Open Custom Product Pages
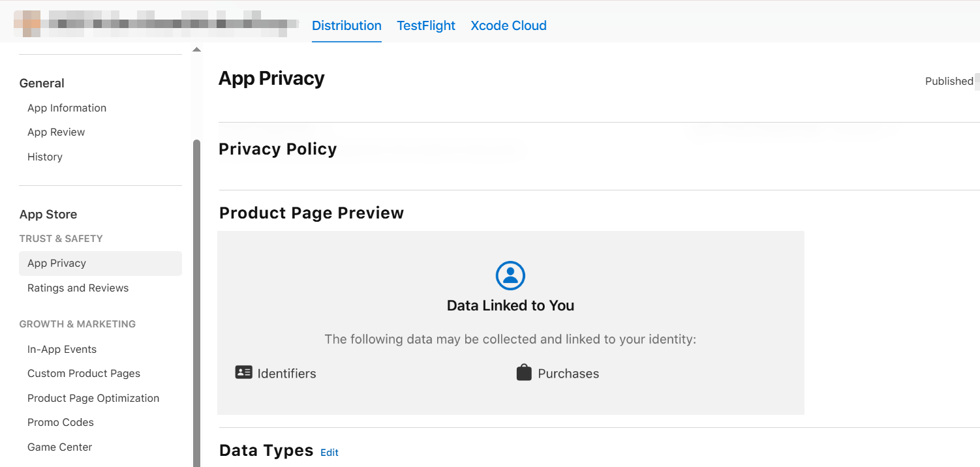This screenshot has height=467, width=980. coord(84,373)
